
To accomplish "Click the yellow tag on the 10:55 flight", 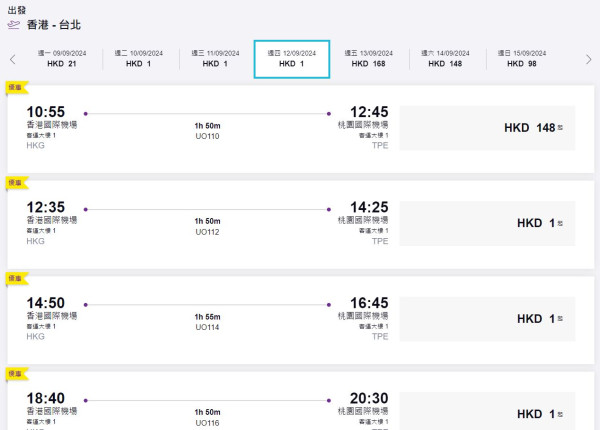I will tap(14, 87).
